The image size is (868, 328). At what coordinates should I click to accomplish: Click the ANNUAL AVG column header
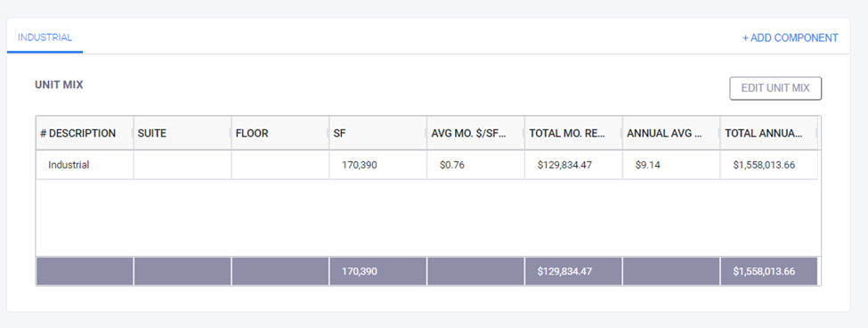(671, 133)
